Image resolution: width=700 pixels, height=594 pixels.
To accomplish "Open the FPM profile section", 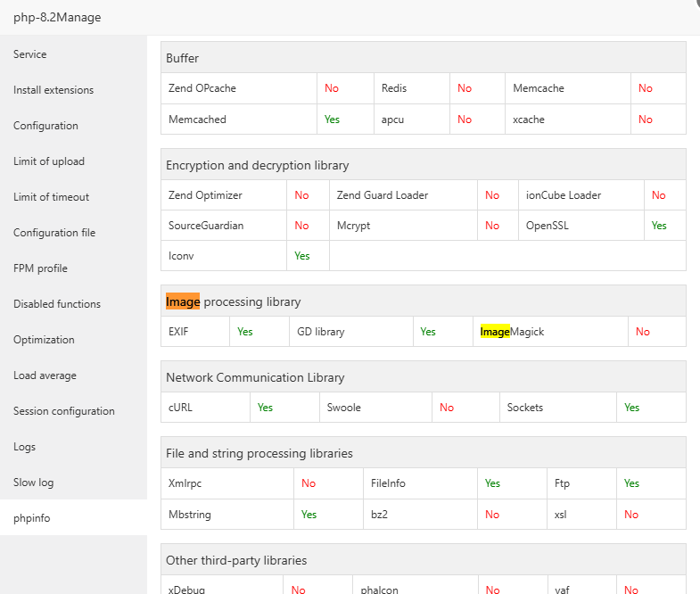I will point(40,268).
